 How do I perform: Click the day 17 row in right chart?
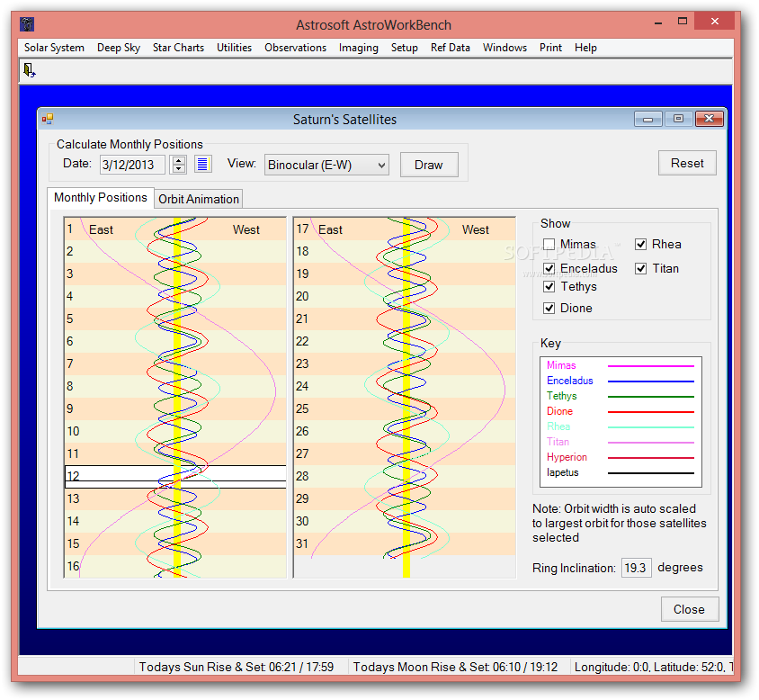(405, 229)
